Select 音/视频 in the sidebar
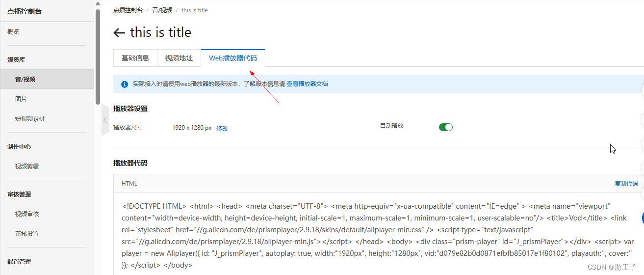The height and width of the screenshot is (275, 644). (47, 79)
